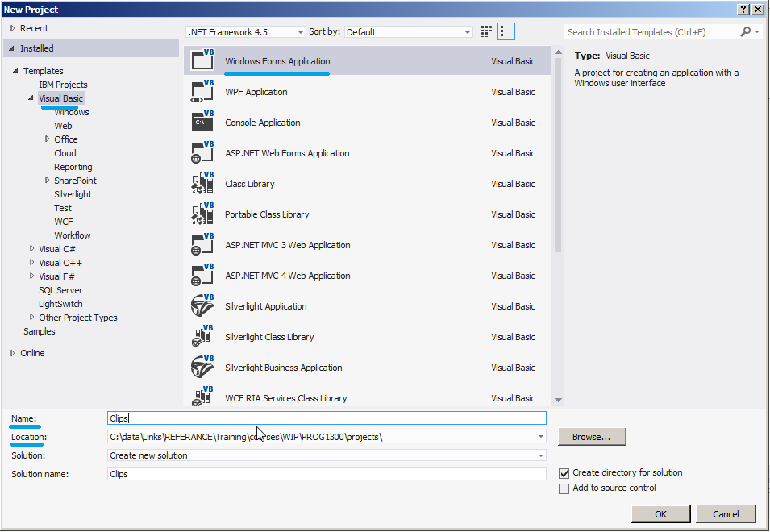Click the ASP.NET Web Forms Application icon
This screenshot has height=532, width=770.
pos(202,153)
